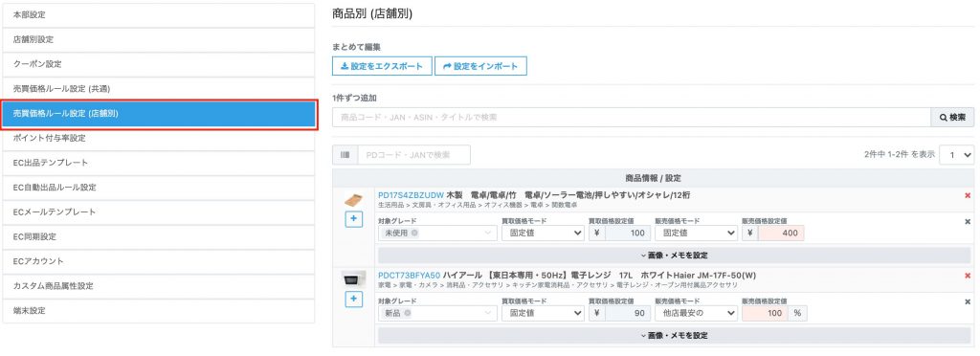This screenshot has height=356, width=980.
Task: Open 端末設定 in the sidebar
Action: click(158, 310)
